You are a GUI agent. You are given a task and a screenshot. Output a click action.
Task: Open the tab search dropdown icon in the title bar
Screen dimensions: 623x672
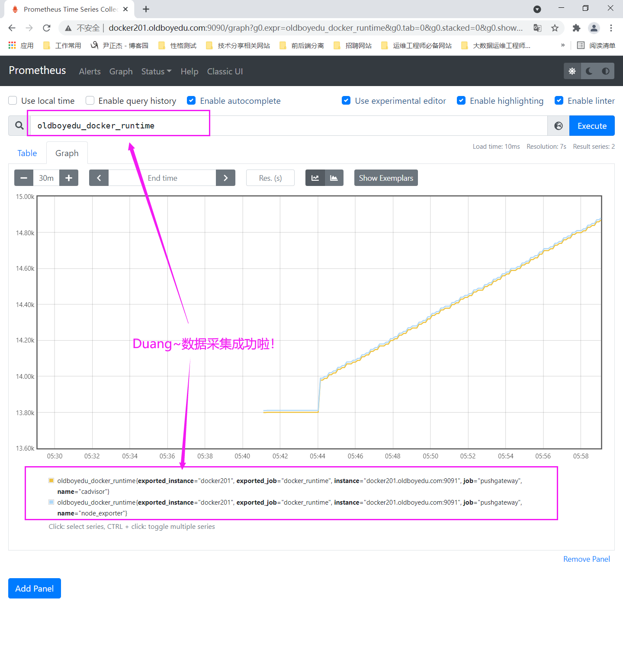[537, 9]
